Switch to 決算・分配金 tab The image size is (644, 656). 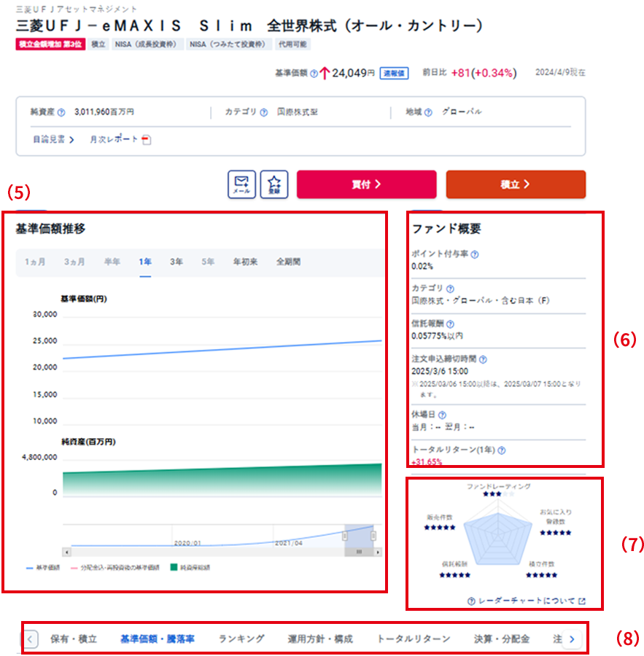(502, 639)
